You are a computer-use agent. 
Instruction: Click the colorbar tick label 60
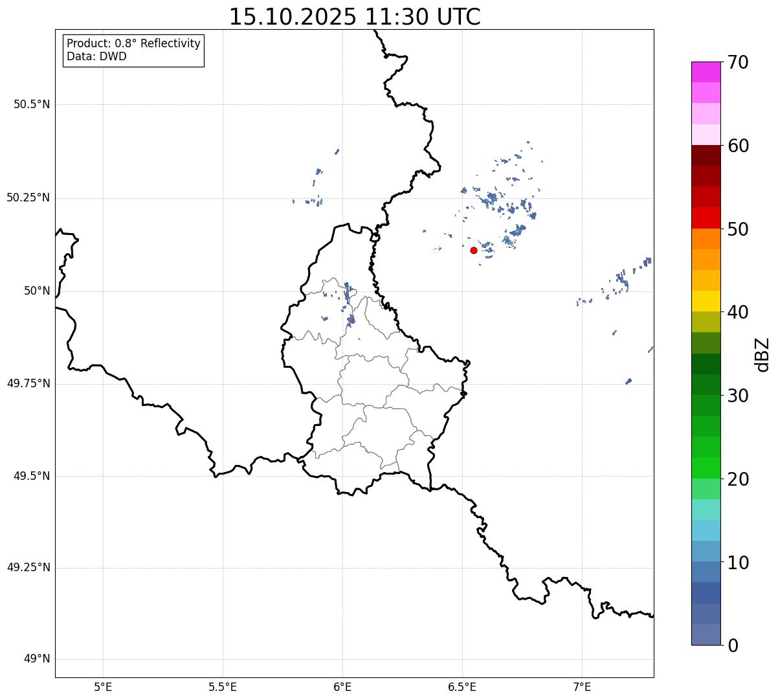(738, 146)
